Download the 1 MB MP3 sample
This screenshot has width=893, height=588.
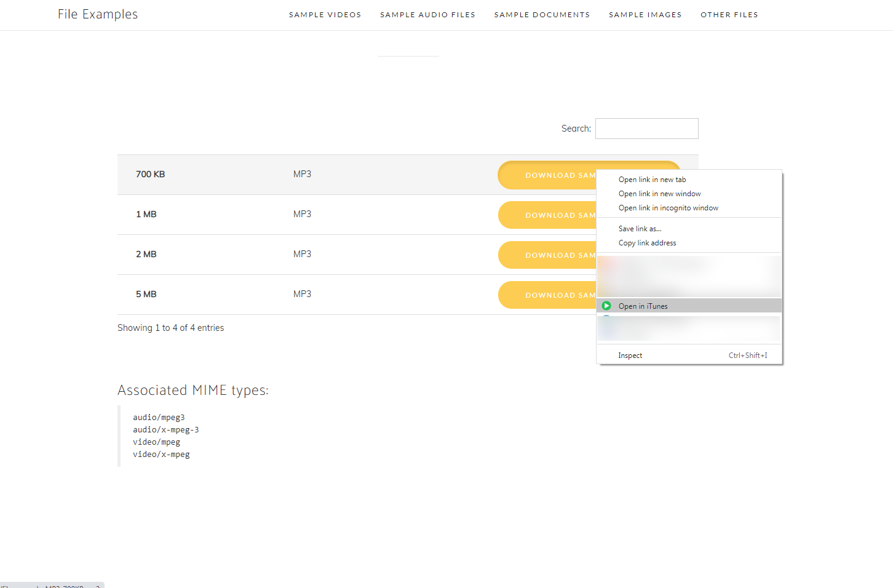547,215
